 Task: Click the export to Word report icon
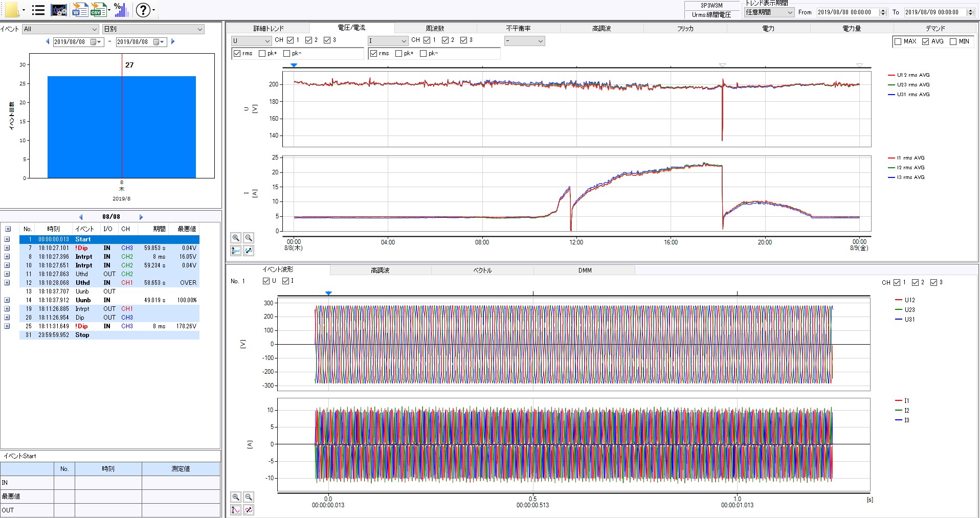pos(79,10)
